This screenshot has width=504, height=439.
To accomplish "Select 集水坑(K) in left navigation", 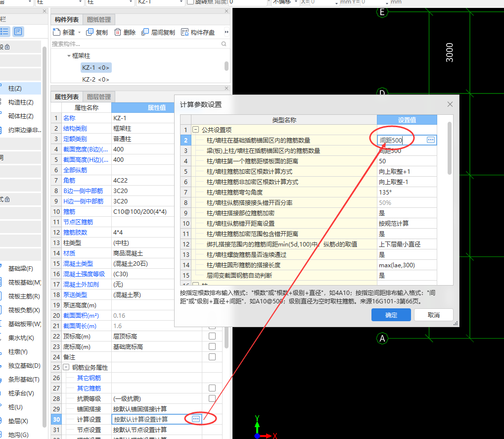I will tap(21, 338).
